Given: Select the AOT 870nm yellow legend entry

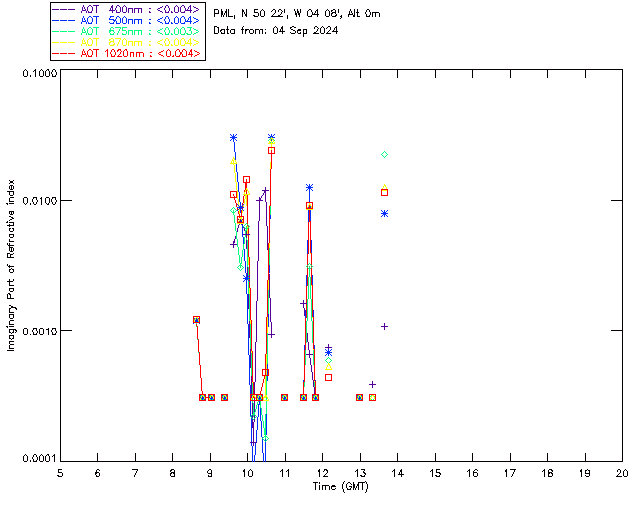Looking at the screenshot, I should 127,42.
